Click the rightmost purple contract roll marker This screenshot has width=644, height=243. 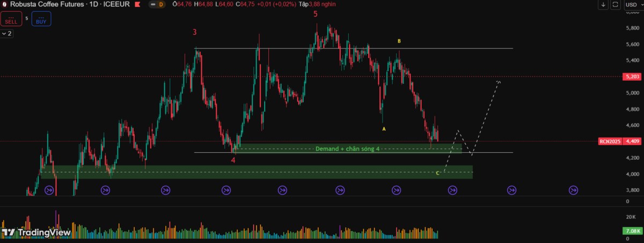(x=573, y=190)
